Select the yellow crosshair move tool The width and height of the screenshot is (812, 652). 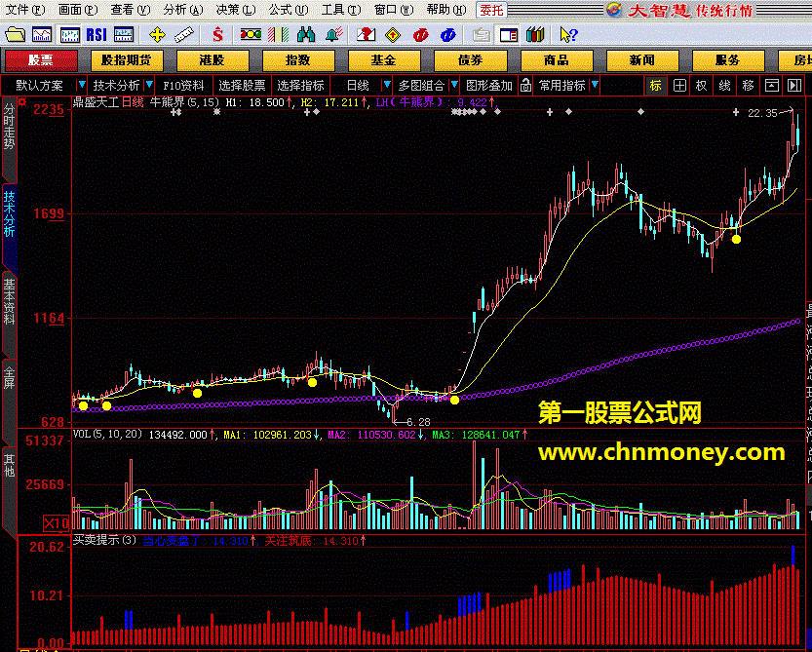click(x=157, y=35)
